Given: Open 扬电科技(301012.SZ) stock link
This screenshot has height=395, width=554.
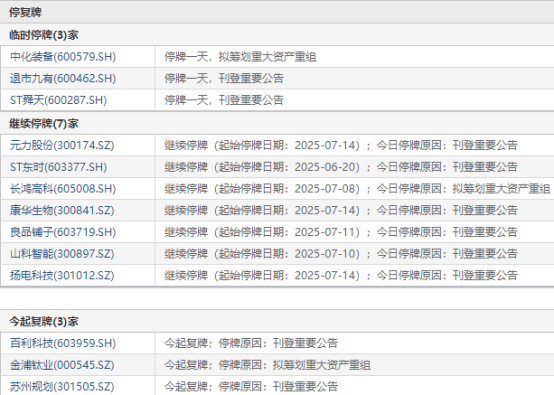Looking at the screenshot, I should point(62,275).
